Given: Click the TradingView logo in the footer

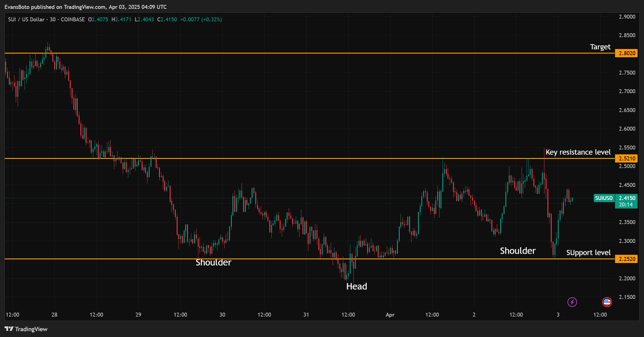Looking at the screenshot, I should [x=26, y=329].
